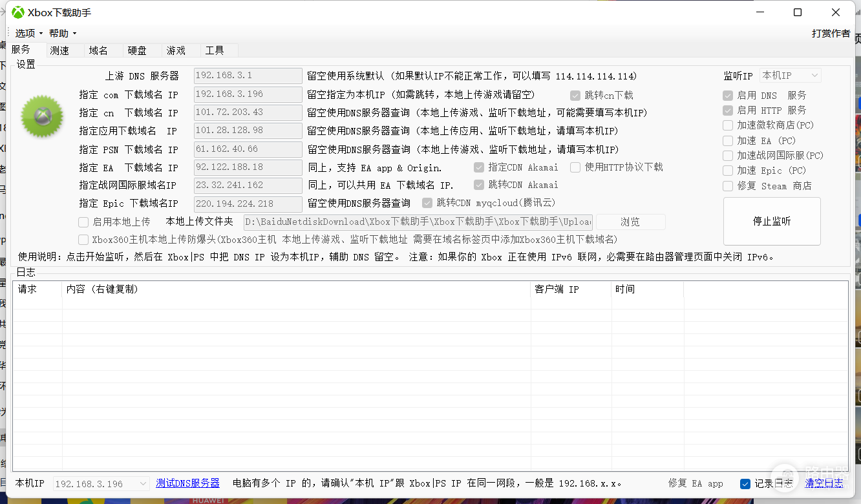Click the 应用下载域名 IP field
The height and width of the screenshot is (504, 861).
(248, 131)
